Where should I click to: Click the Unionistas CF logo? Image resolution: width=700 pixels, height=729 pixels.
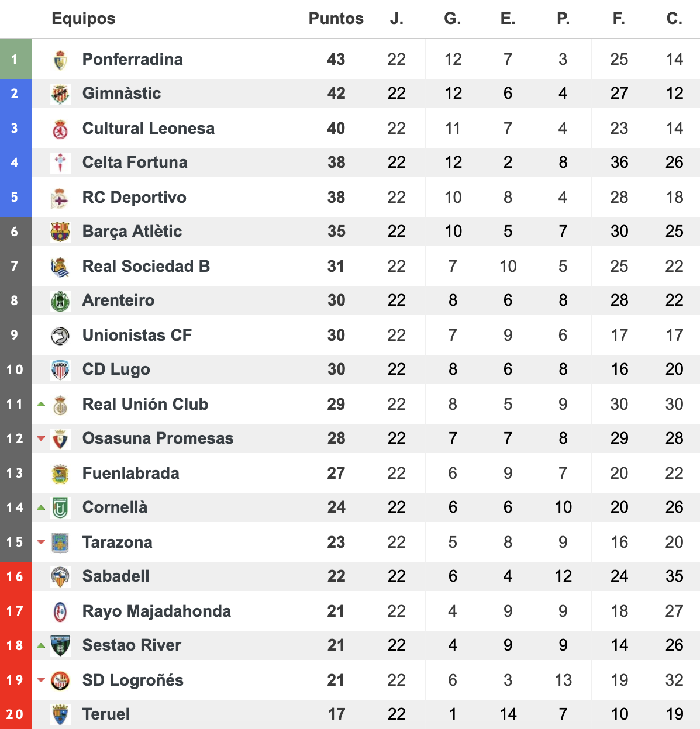click(x=60, y=336)
